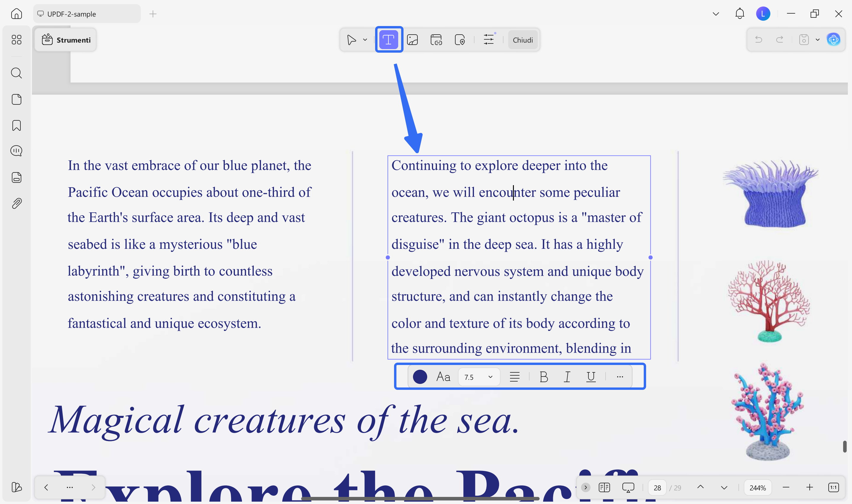Open the user account avatar L
Image resolution: width=852 pixels, height=504 pixels.
click(x=763, y=14)
